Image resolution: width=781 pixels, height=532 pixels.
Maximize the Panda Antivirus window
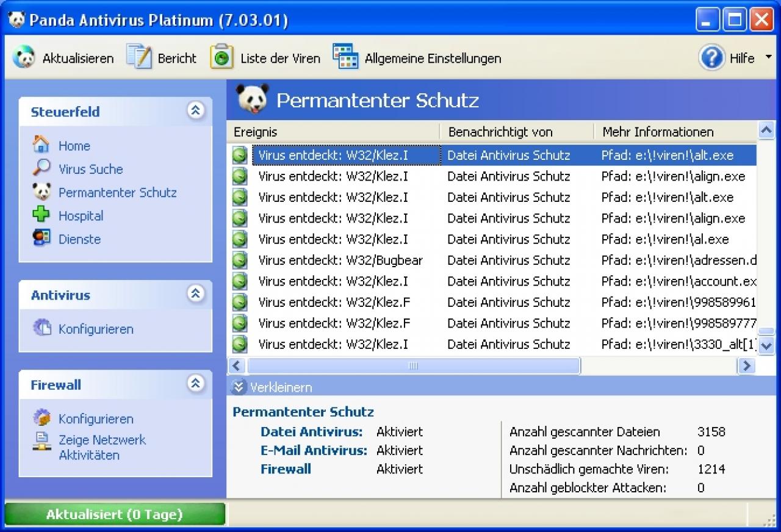(x=735, y=20)
